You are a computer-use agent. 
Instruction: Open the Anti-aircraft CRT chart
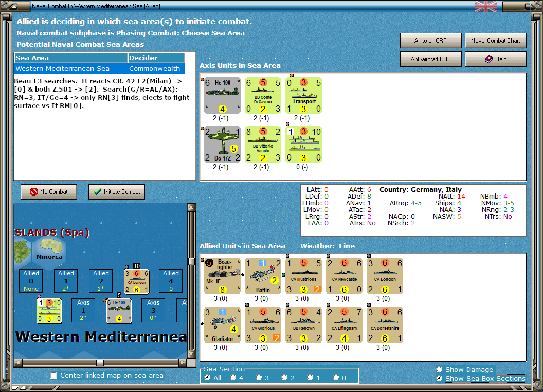point(431,59)
